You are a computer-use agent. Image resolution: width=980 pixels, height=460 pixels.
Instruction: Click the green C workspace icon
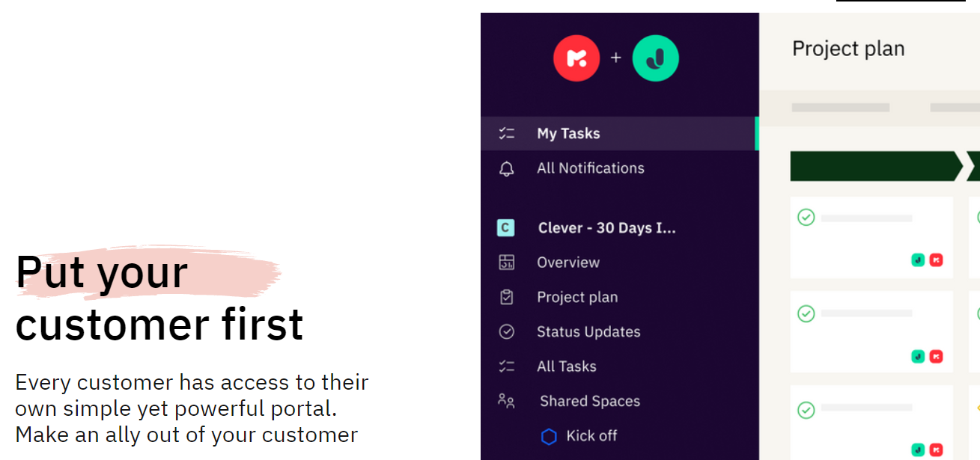tap(506, 227)
